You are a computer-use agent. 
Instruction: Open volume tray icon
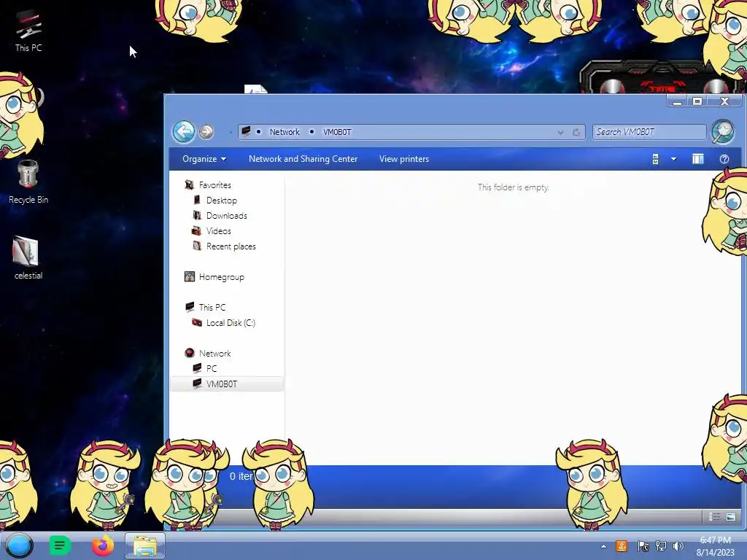pos(678,546)
